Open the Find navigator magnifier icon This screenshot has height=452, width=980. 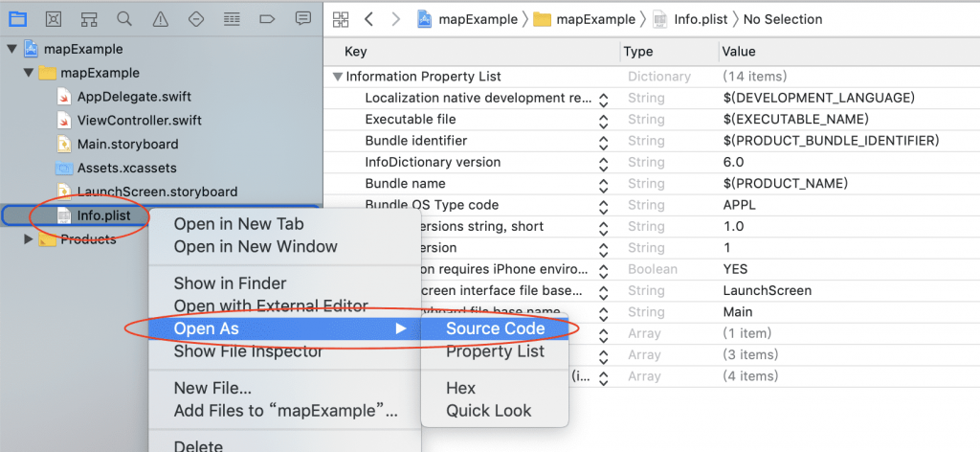pyautogui.click(x=124, y=19)
